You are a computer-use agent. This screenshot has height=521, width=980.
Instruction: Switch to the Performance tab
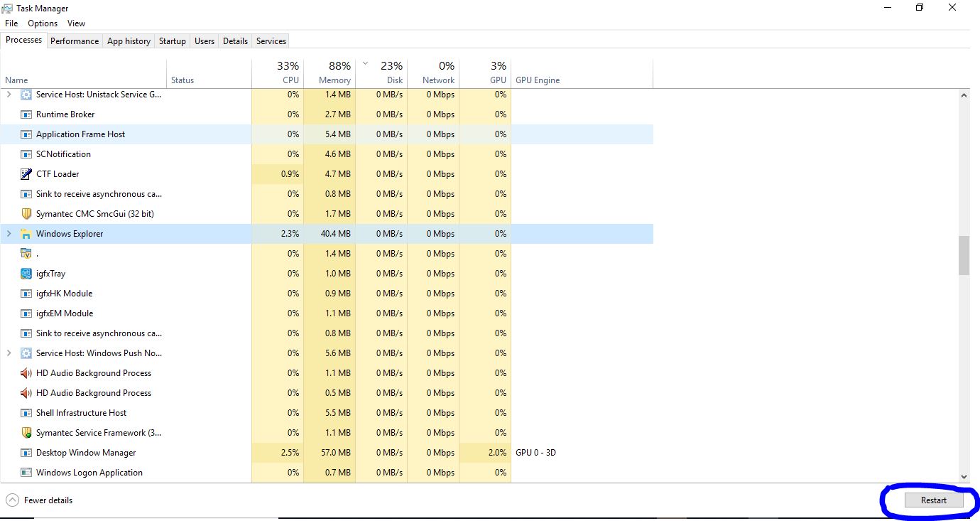pyautogui.click(x=74, y=41)
